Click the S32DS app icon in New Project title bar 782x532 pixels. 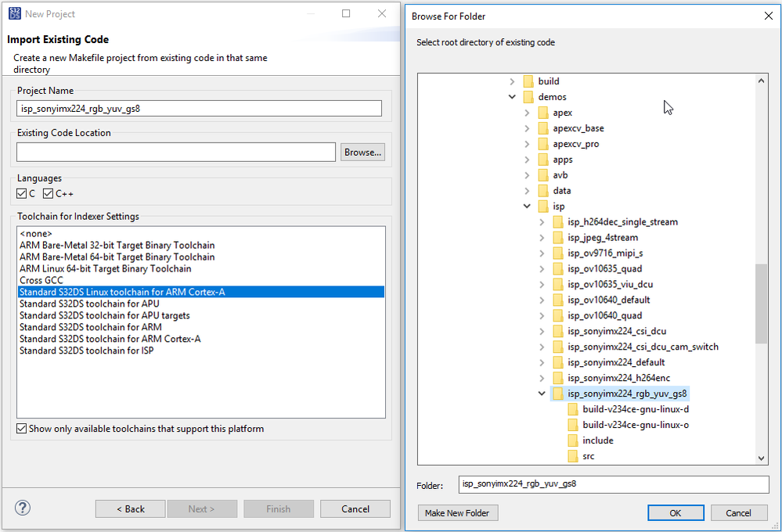click(x=14, y=13)
